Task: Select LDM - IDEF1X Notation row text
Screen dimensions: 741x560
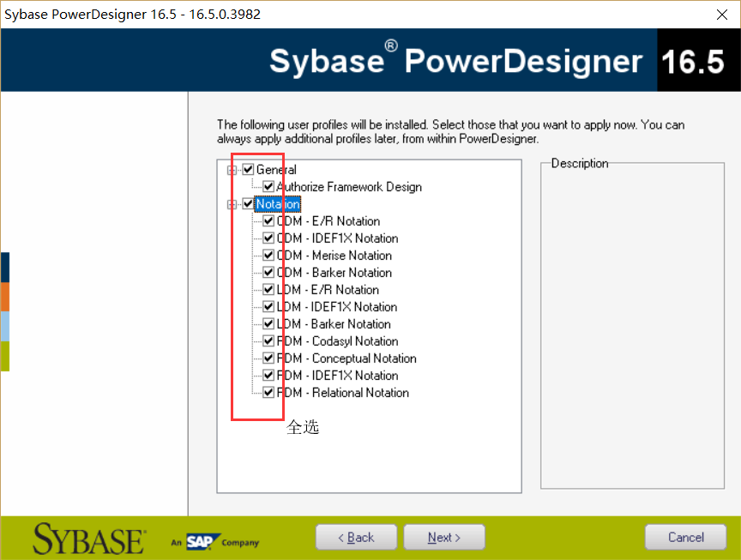Action: 336,307
